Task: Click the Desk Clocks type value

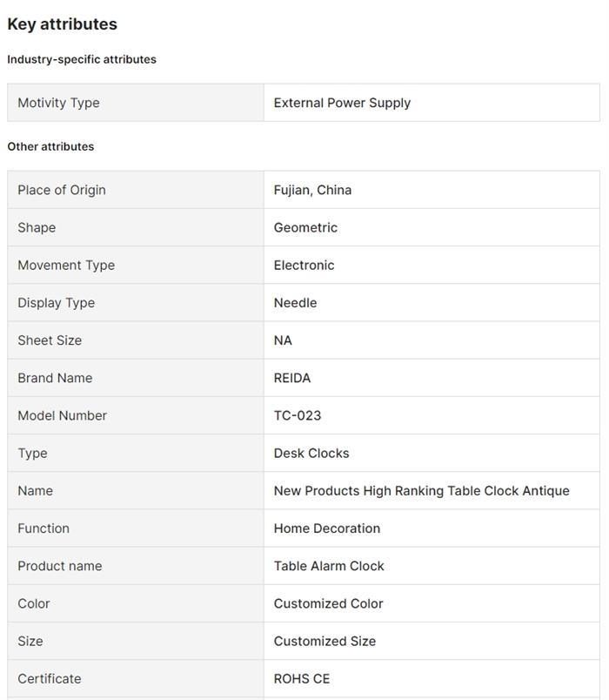Action: coord(311,453)
